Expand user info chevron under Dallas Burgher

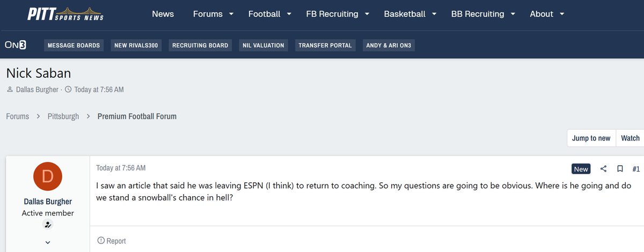pyautogui.click(x=48, y=242)
